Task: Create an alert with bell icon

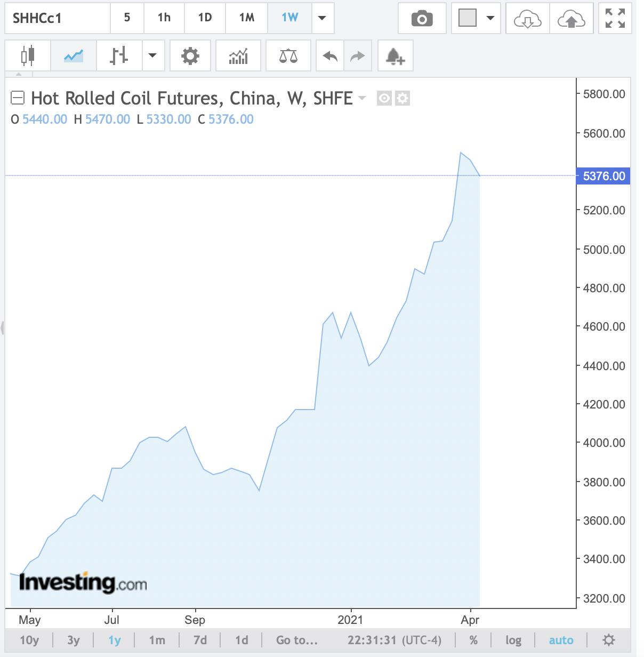Action: point(395,55)
